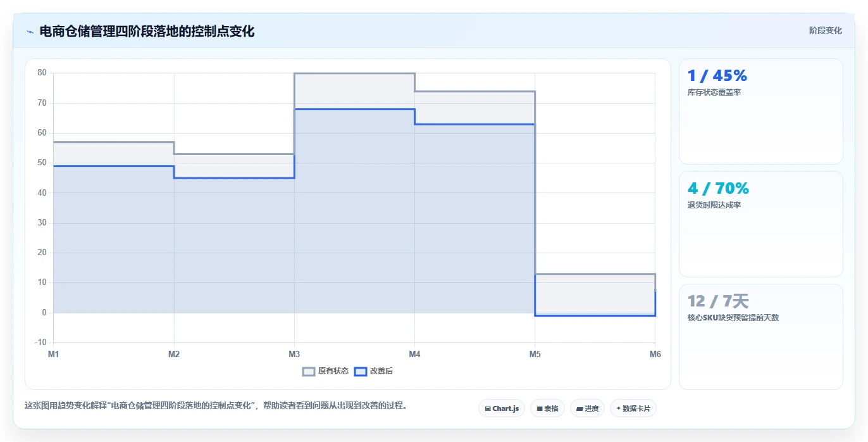
Task: Open the 退货时限达成率 data card
Action: 760,224
